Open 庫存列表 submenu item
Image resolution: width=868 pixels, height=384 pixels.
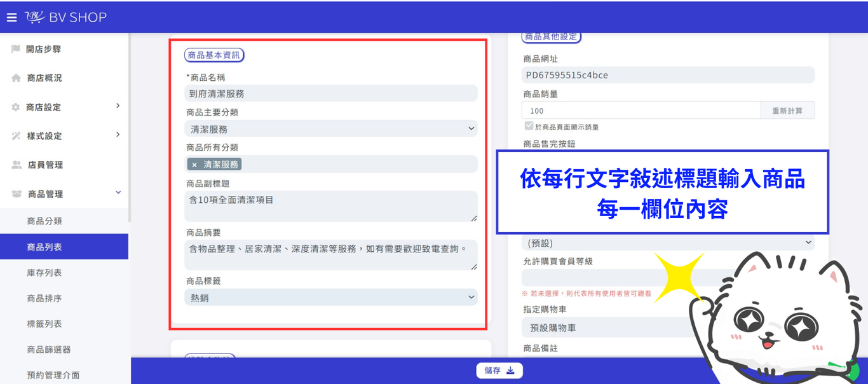click(44, 273)
